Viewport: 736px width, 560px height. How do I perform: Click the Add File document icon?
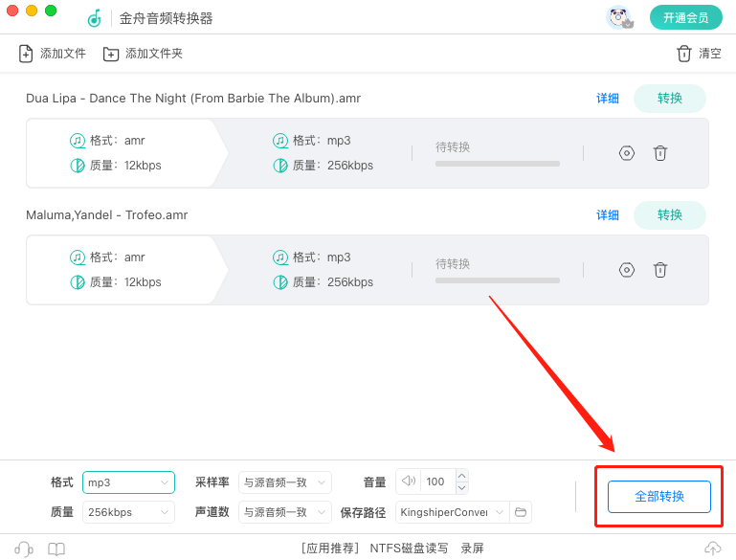click(x=26, y=54)
